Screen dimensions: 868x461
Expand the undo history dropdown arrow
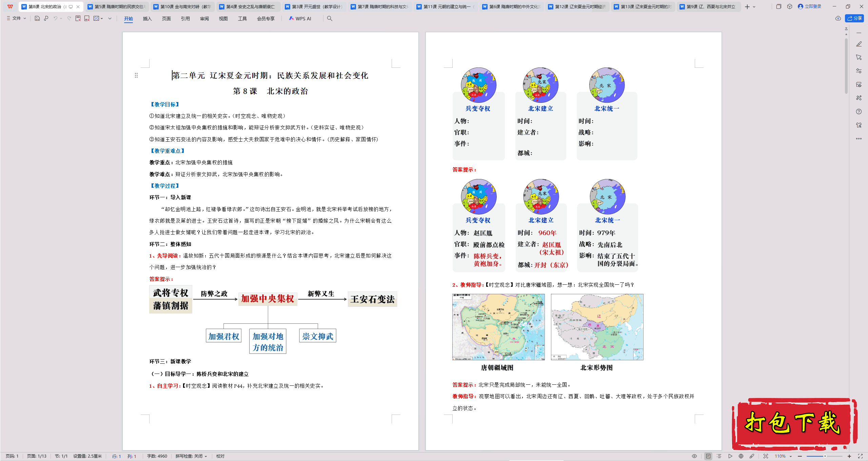(61, 19)
